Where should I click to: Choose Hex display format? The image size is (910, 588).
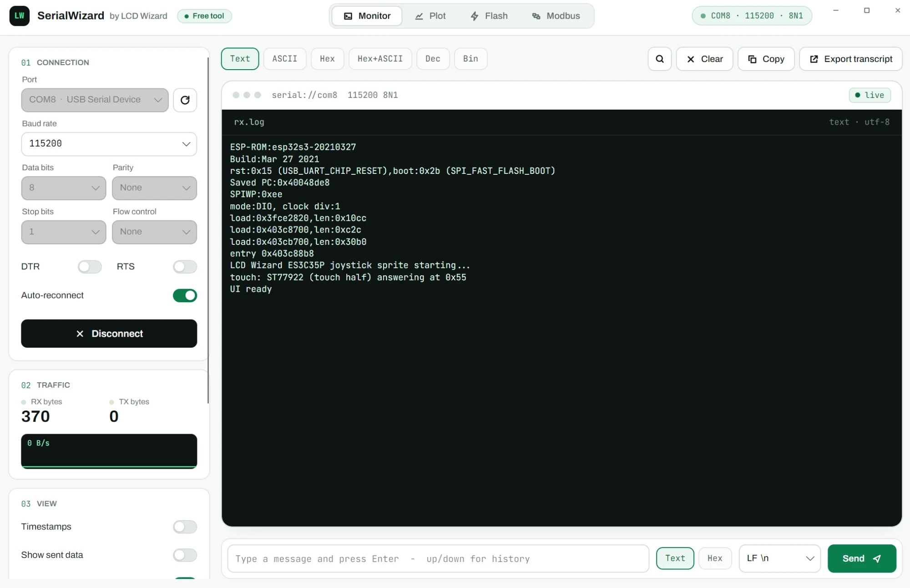pos(327,59)
